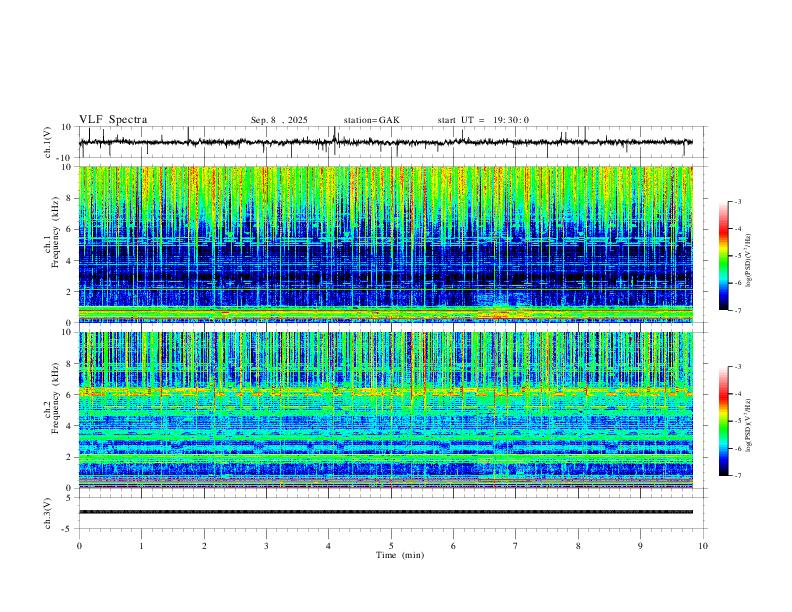This screenshot has height=612, width=792.
Task: Click the time axis tick label "3"
Action: (266, 546)
